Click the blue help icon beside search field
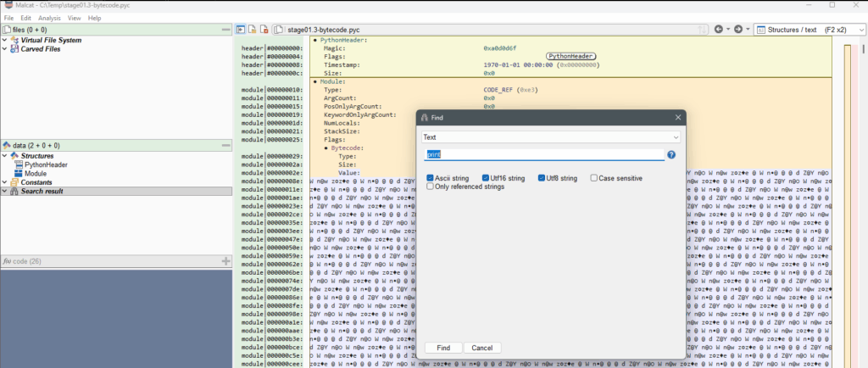The width and height of the screenshot is (868, 368). point(671,155)
